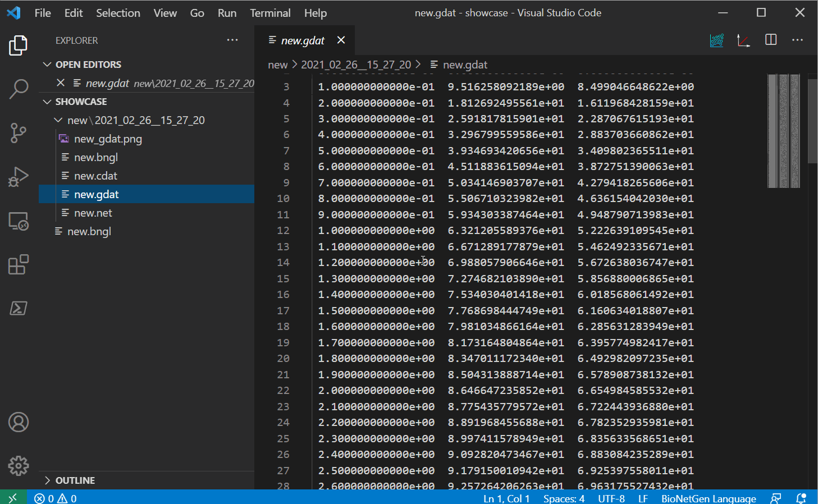Open notifications bell in status bar
Screen dimensions: 818x504
click(801, 498)
